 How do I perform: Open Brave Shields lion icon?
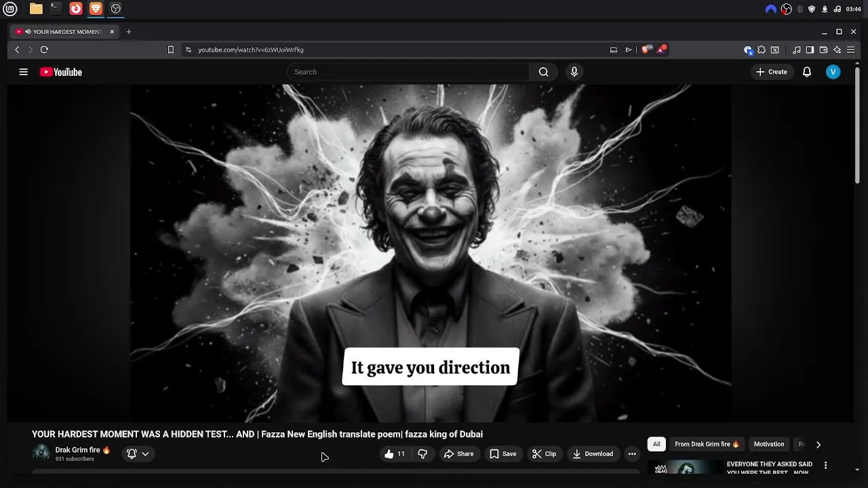pyautogui.click(x=647, y=49)
